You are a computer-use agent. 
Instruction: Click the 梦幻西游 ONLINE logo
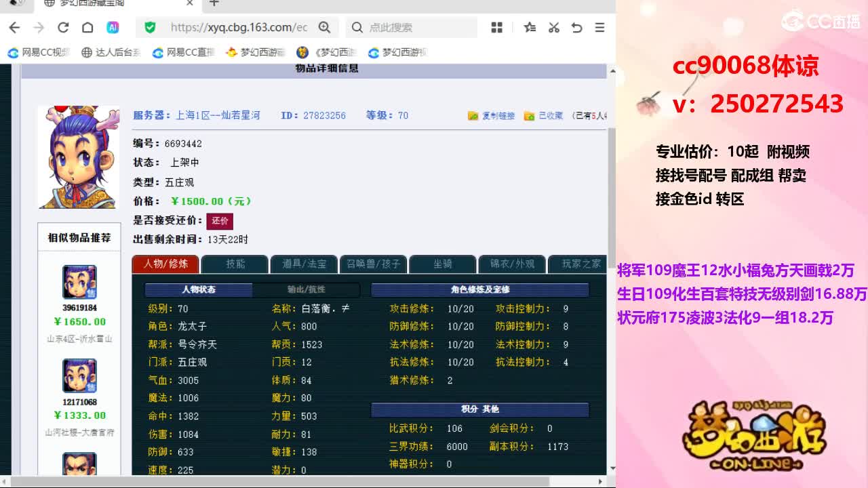(755, 435)
